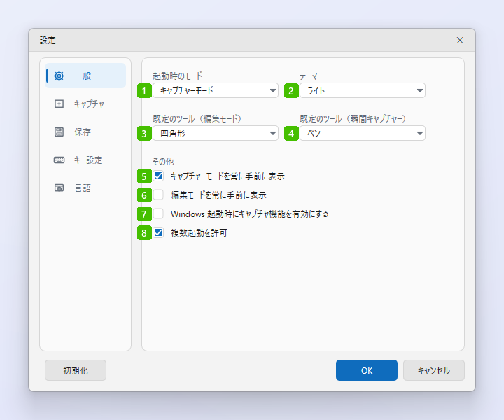Switch to the キャプチャー settings page
Image resolution: width=504 pixels, height=420 pixels.
(x=85, y=104)
